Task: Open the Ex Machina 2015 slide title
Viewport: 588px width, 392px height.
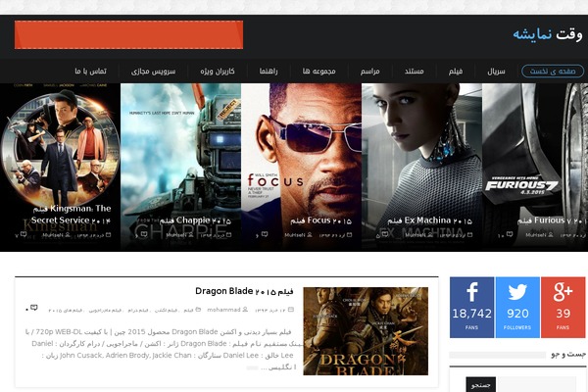Action: [430, 220]
